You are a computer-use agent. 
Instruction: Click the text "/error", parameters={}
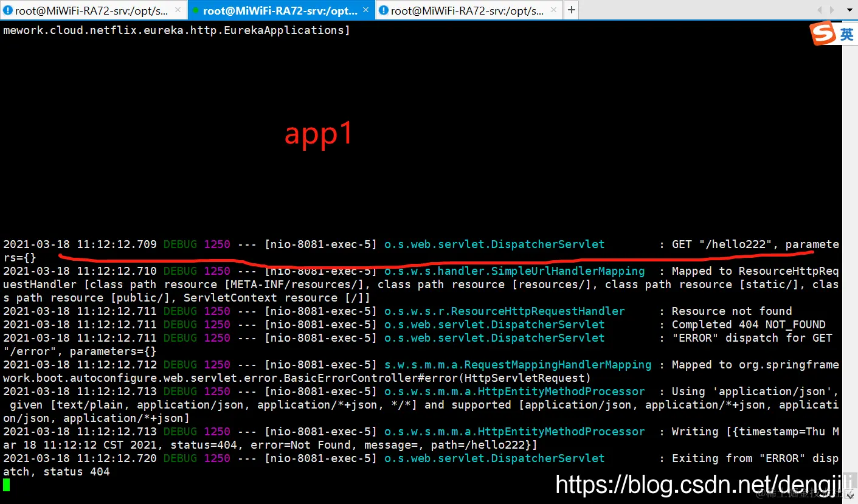pos(80,351)
